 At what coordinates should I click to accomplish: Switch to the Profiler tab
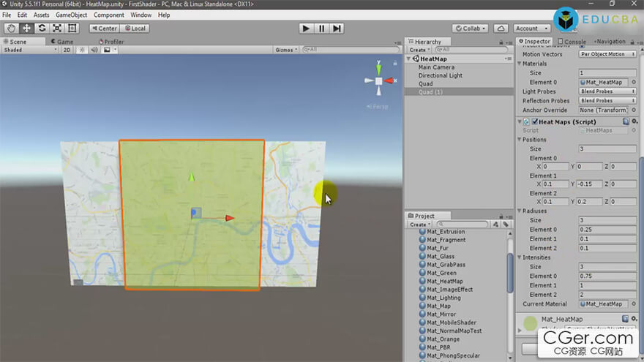click(x=111, y=42)
